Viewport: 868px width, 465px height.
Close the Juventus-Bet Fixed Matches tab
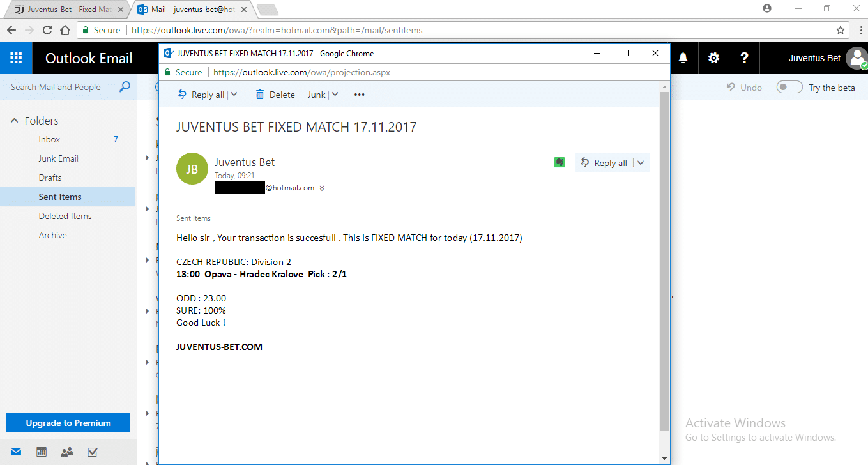click(x=121, y=10)
